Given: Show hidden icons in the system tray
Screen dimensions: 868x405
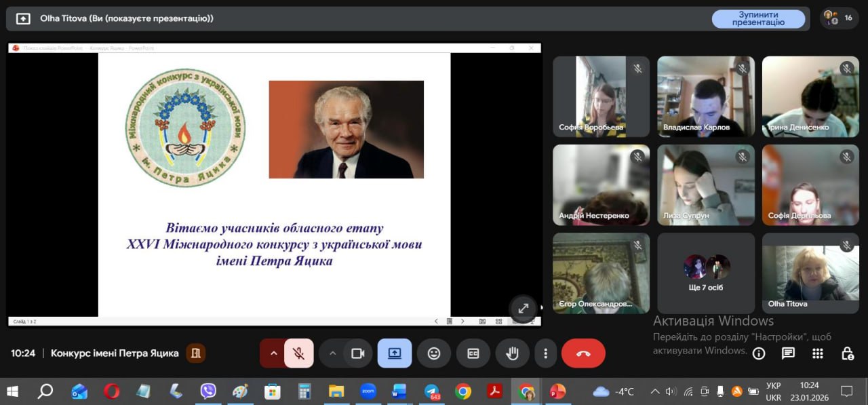Looking at the screenshot, I should tap(655, 391).
